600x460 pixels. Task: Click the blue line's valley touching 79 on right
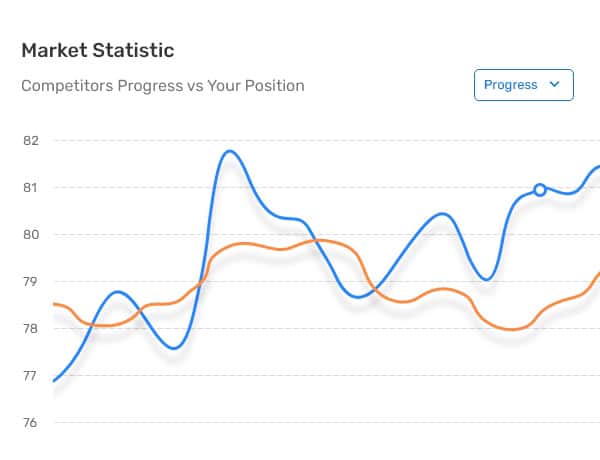pyautogui.click(x=486, y=279)
